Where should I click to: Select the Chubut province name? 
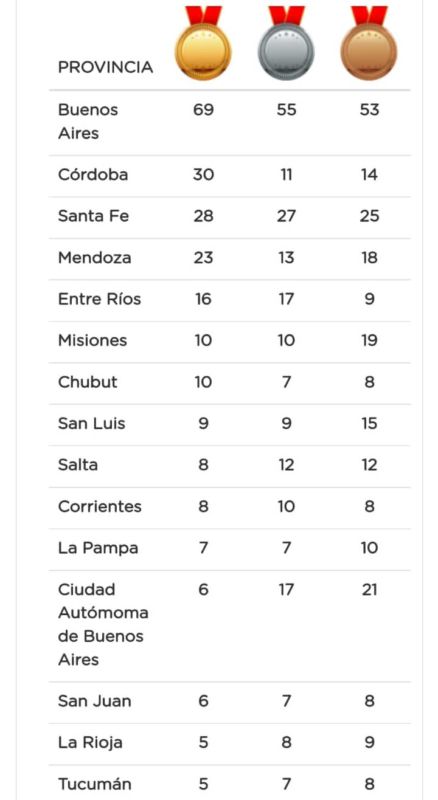[x=88, y=382]
